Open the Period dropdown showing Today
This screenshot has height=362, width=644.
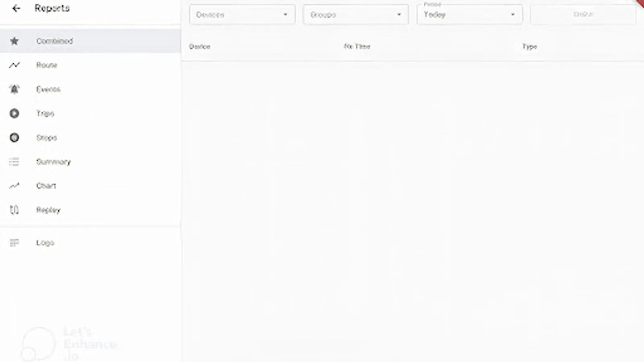tap(469, 14)
